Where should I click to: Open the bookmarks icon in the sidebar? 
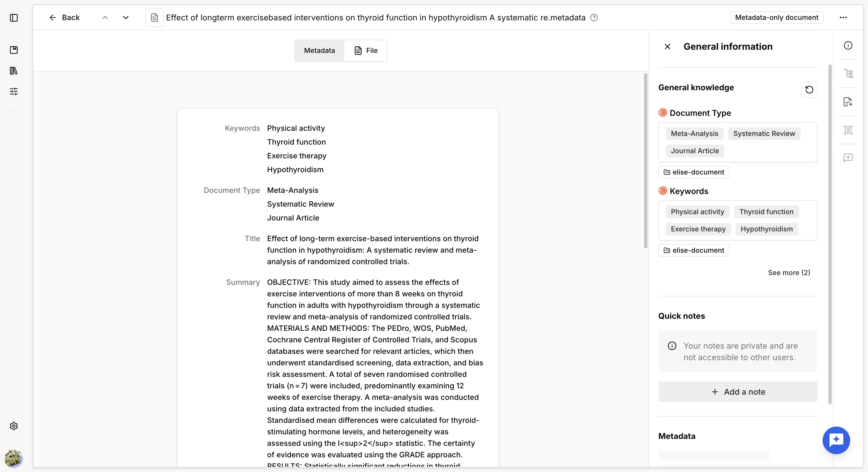click(x=14, y=50)
